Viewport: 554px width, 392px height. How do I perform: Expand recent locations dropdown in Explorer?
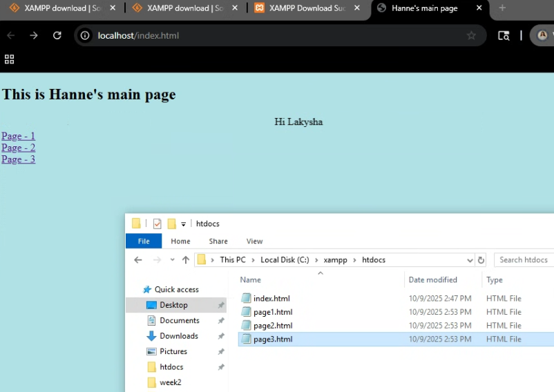tap(172, 259)
